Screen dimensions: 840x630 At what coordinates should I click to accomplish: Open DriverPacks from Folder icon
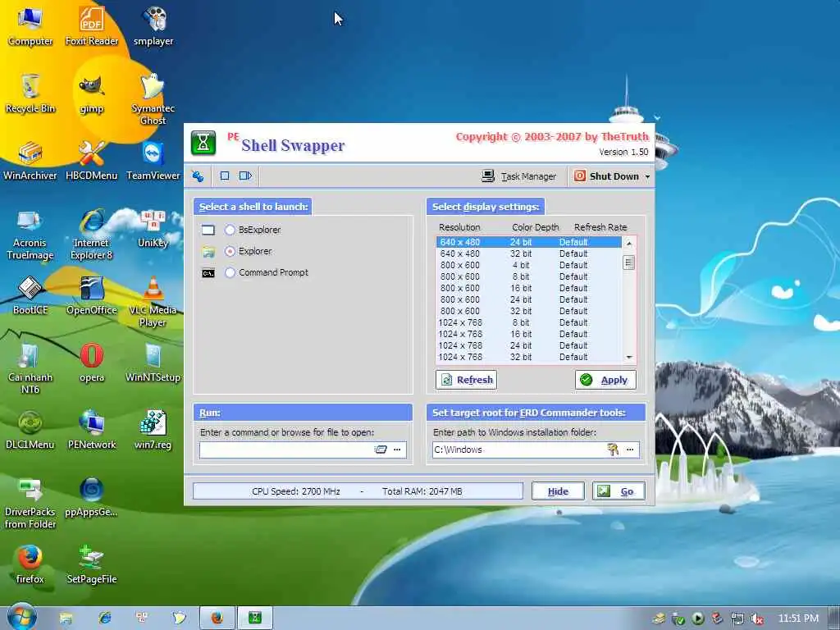pyautogui.click(x=30, y=503)
